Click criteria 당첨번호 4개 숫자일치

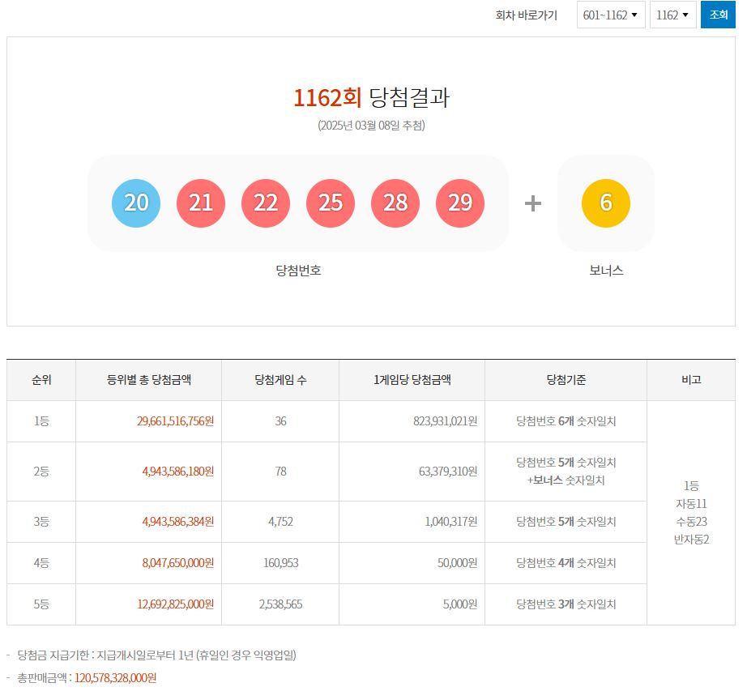[566, 563]
